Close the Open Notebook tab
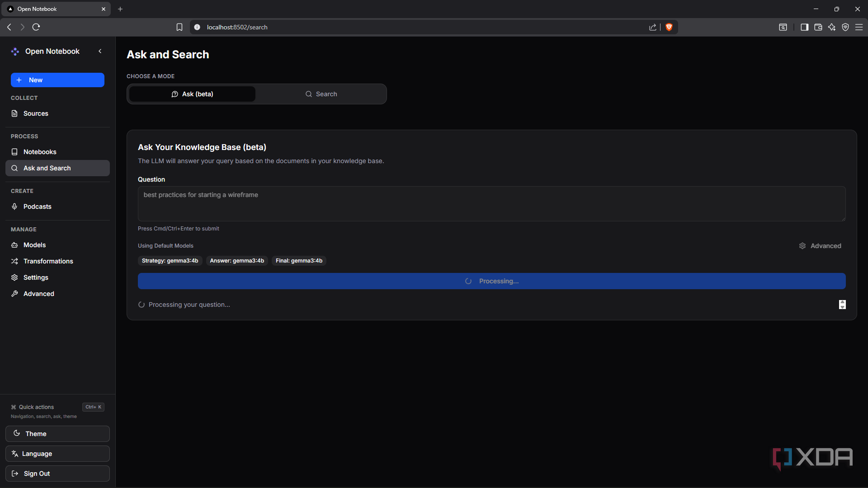868x488 pixels. pyautogui.click(x=104, y=9)
